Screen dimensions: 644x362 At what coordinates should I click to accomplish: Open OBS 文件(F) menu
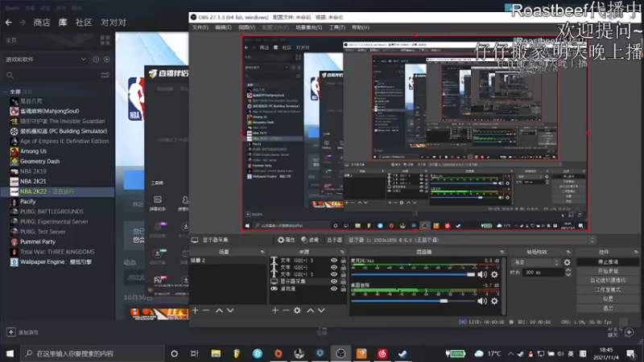point(200,27)
